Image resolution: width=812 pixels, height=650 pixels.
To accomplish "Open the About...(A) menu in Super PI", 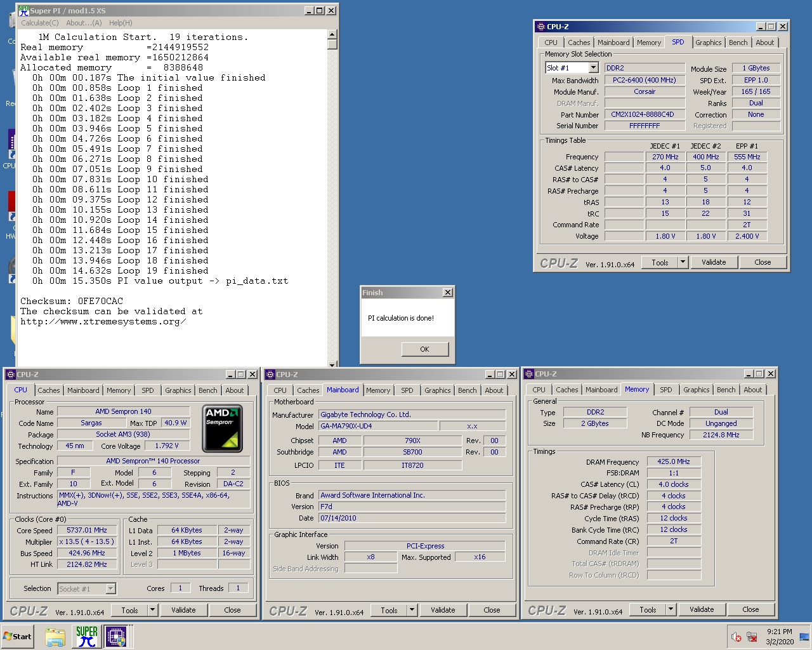I will pyautogui.click(x=84, y=23).
